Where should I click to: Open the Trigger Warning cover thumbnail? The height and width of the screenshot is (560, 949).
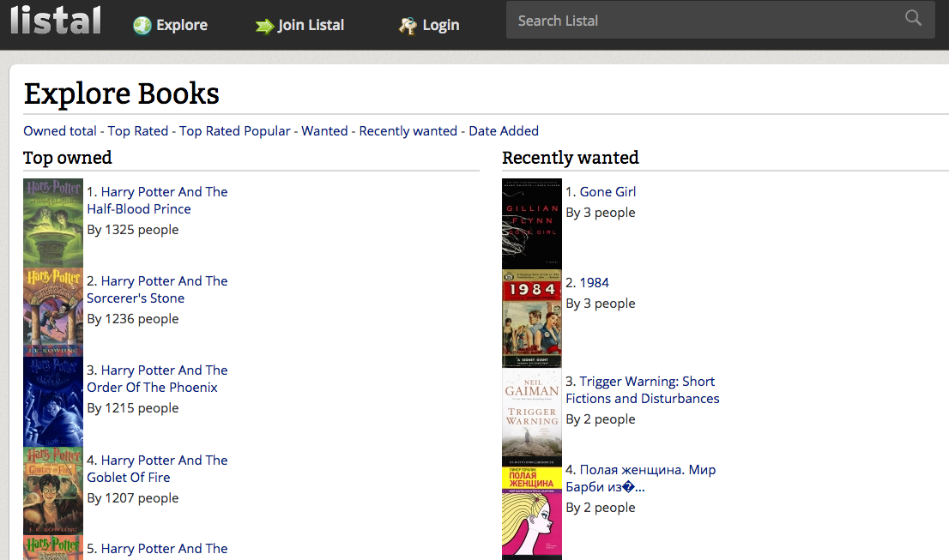(x=531, y=414)
